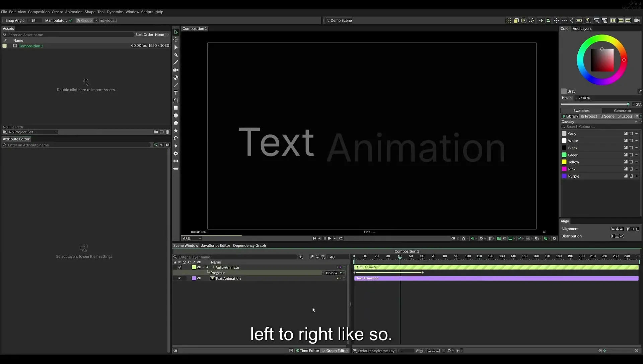
Task: Select the Arc shape tool
Action: 176,138
